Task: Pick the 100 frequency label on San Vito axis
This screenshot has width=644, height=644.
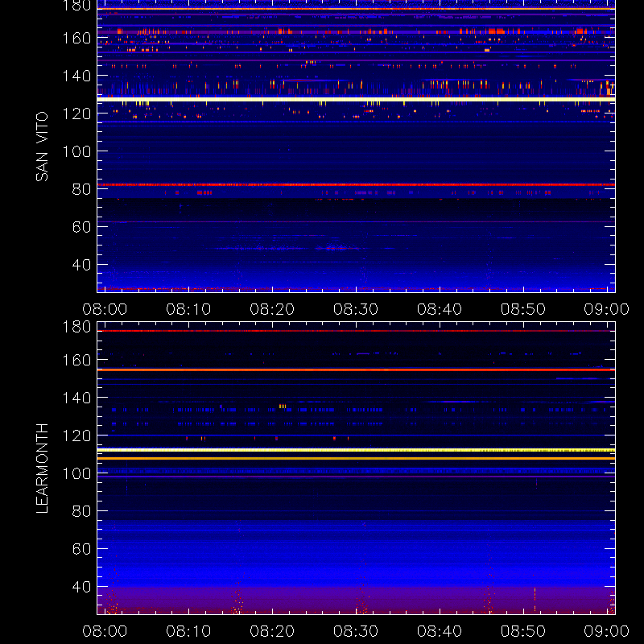Action: click(76, 151)
